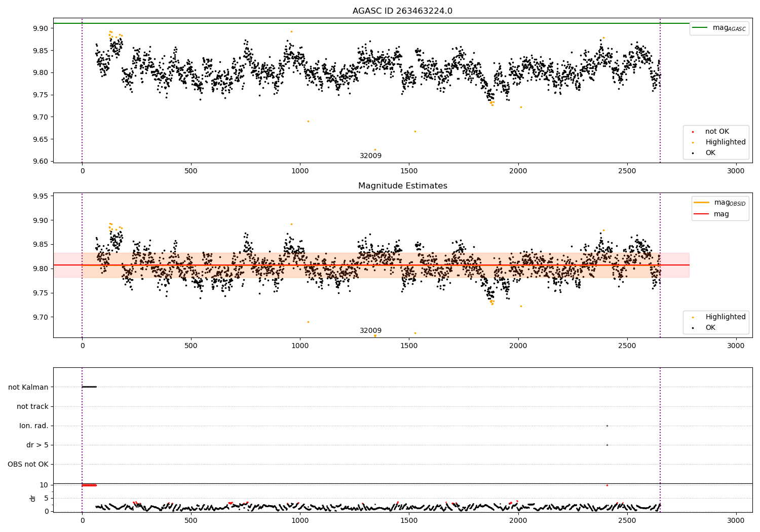This screenshot has height=532, width=760.
Task: Click 'OK' marker in middle plot legend
Action: (x=693, y=328)
